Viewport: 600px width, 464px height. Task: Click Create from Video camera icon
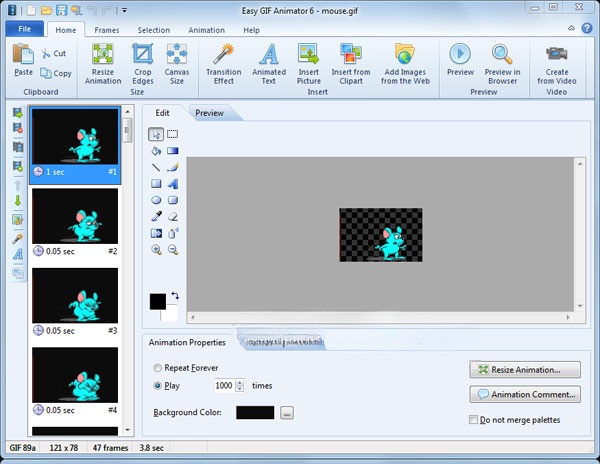(556, 54)
